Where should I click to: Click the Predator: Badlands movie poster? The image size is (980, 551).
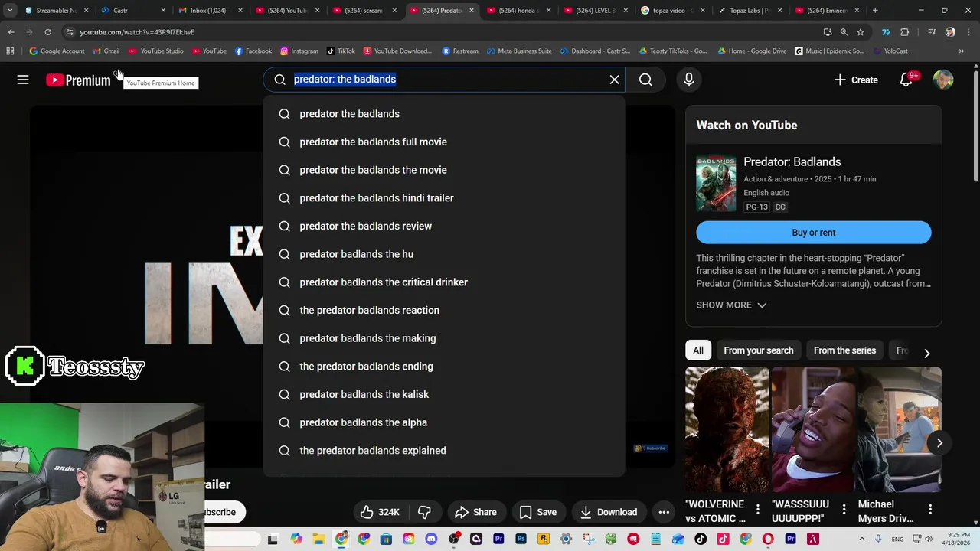[716, 184]
